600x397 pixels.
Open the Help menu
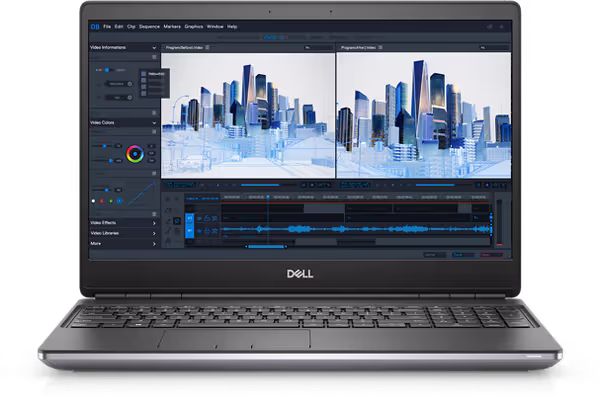[x=232, y=26]
